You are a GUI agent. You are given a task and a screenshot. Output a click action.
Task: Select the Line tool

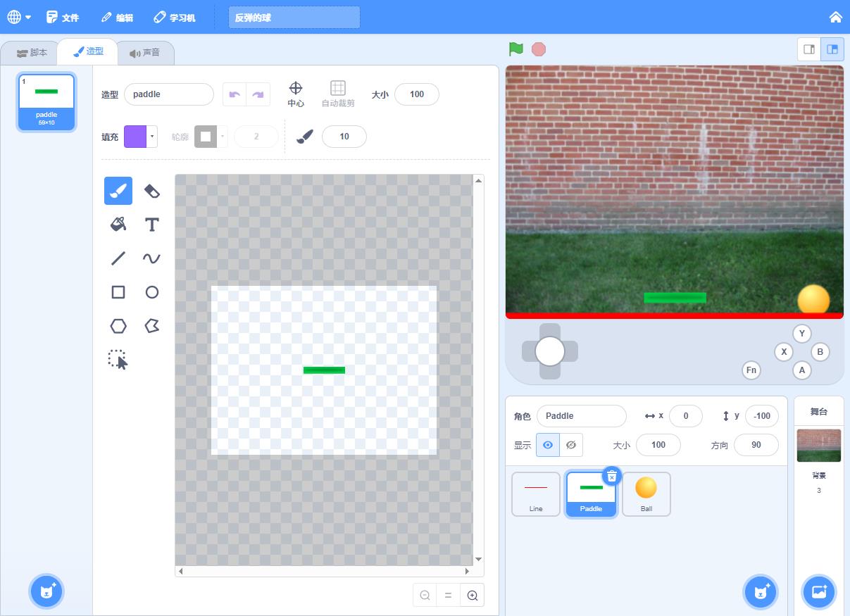click(118, 258)
